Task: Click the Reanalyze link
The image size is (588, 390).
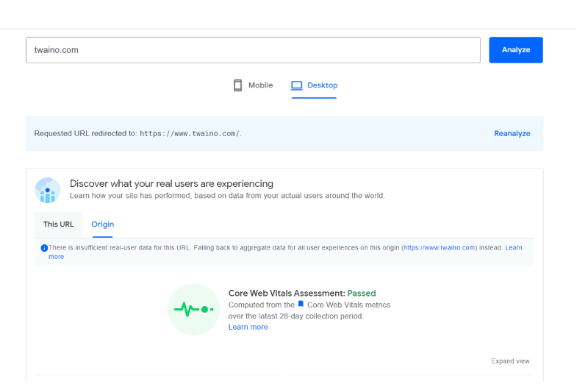Action: point(512,134)
